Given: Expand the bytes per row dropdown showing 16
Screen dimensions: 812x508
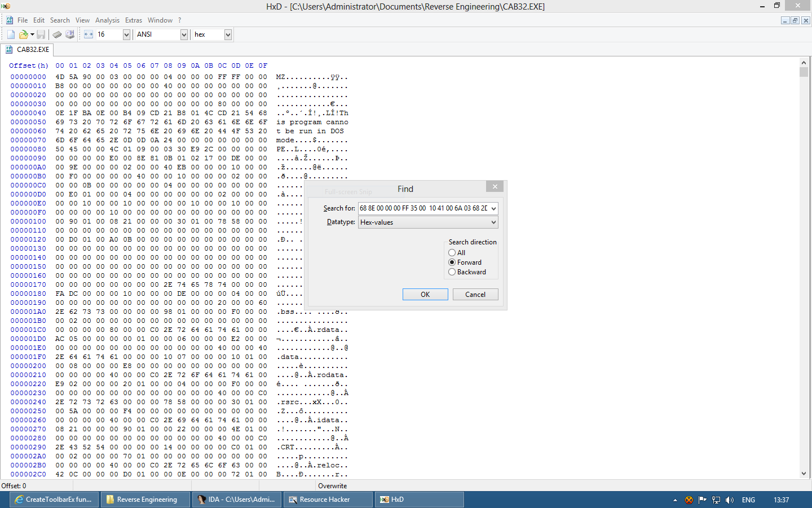Looking at the screenshot, I should 126,34.
